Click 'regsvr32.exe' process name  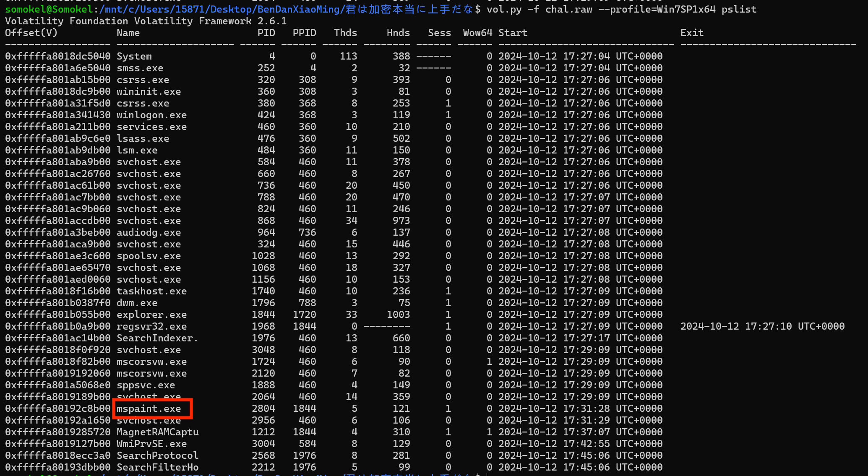pyautogui.click(x=152, y=326)
